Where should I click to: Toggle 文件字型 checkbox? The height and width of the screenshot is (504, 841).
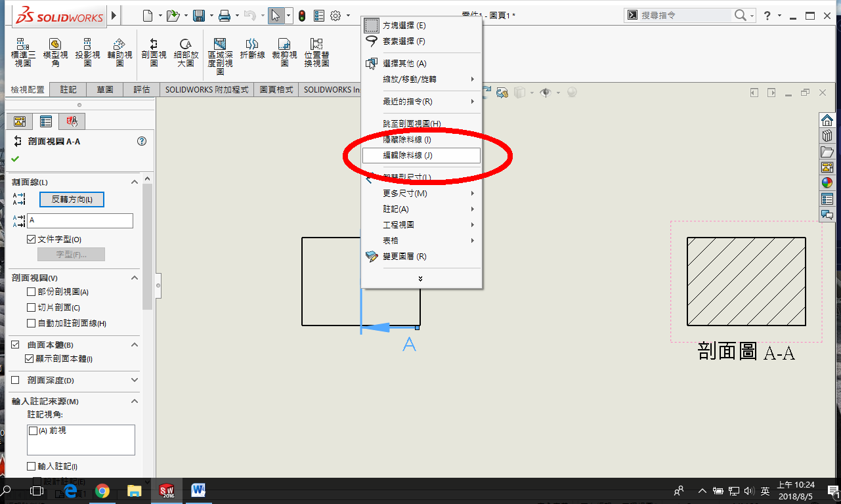coord(32,240)
